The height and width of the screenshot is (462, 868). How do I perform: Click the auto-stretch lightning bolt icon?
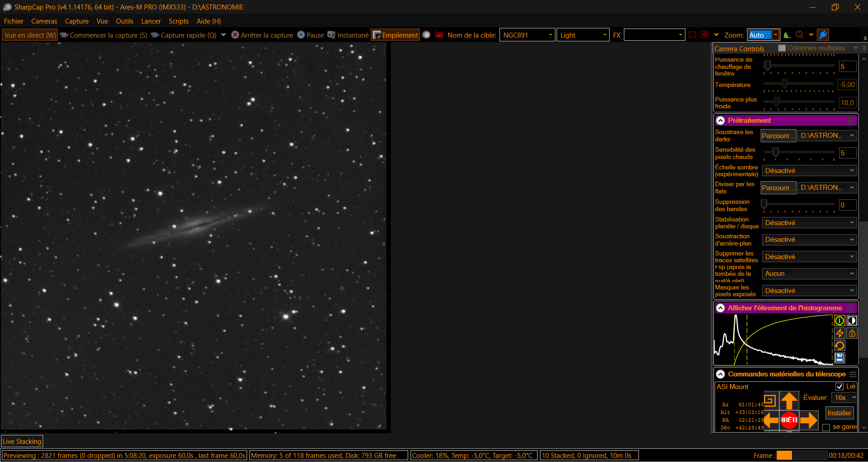(x=839, y=333)
